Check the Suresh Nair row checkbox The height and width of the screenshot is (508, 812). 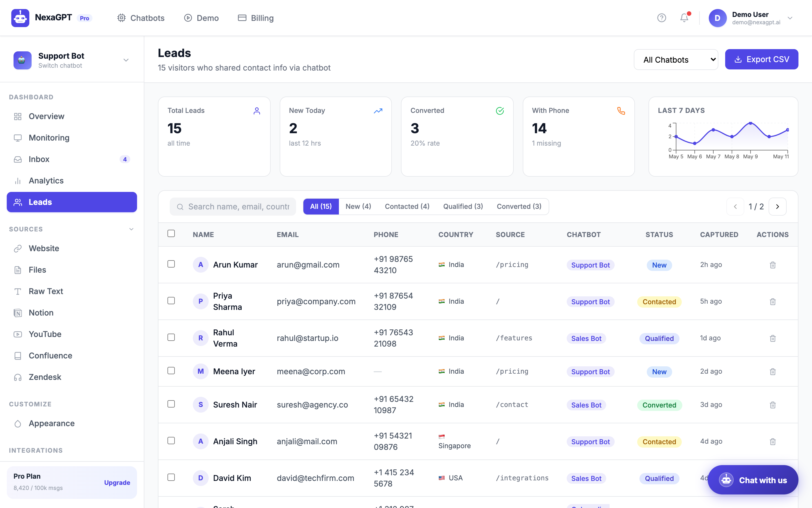point(171,404)
